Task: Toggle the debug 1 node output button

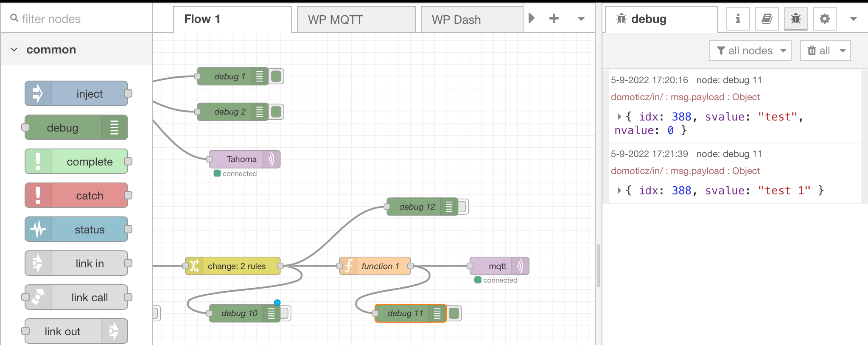Action: [x=277, y=76]
